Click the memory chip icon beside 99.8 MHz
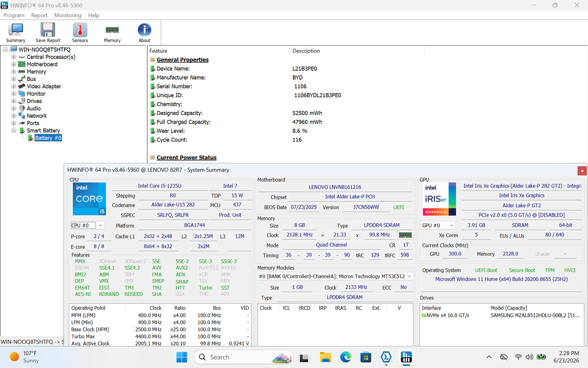The image size is (588, 368). coord(405,235)
